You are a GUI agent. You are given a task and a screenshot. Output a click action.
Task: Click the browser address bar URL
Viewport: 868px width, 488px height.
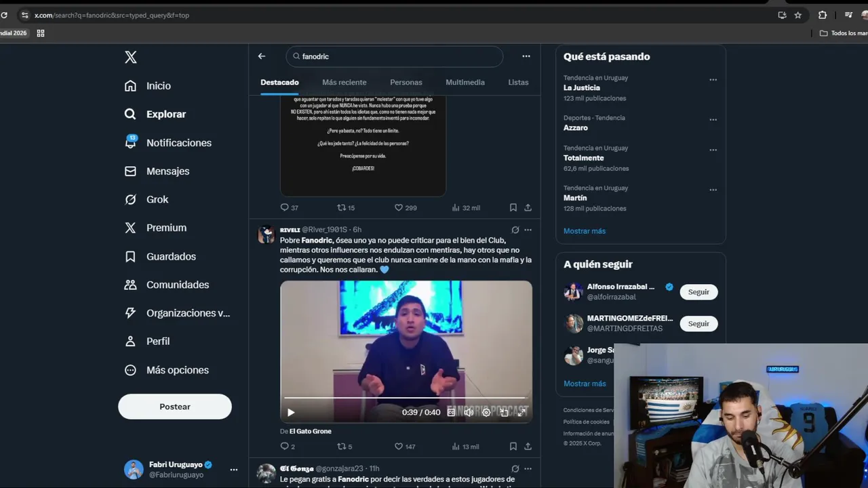[112, 15]
